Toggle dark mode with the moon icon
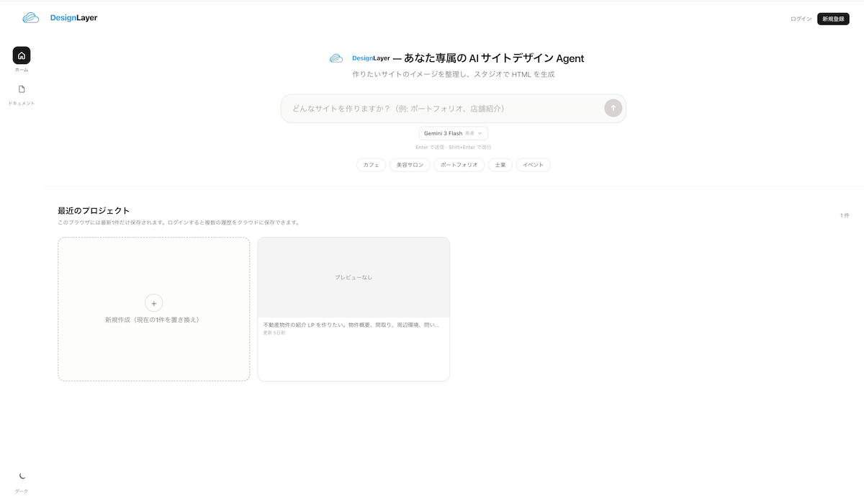This screenshot has width=864, height=504. 22,476
